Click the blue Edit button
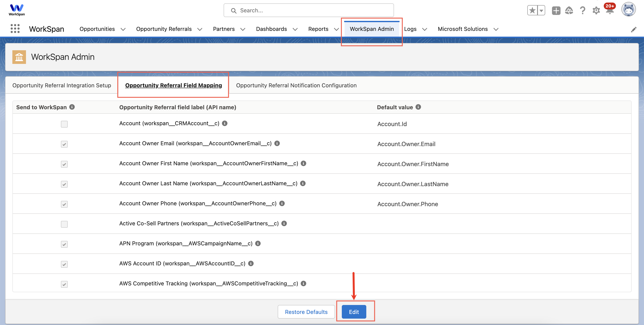644x325 pixels. pyautogui.click(x=354, y=312)
